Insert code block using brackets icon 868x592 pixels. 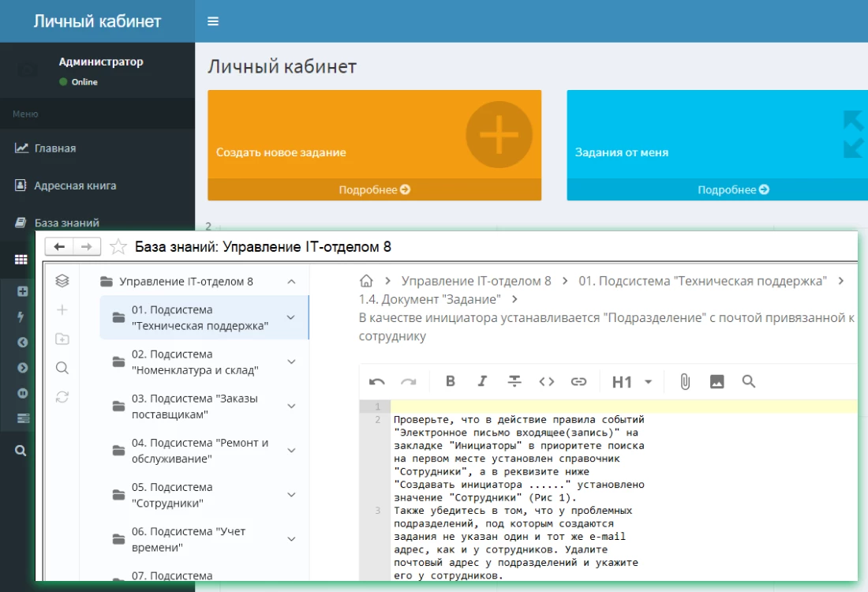(546, 381)
